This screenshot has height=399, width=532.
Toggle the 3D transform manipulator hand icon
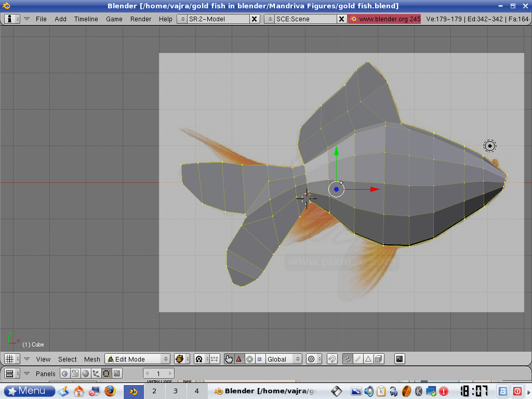(x=229, y=359)
